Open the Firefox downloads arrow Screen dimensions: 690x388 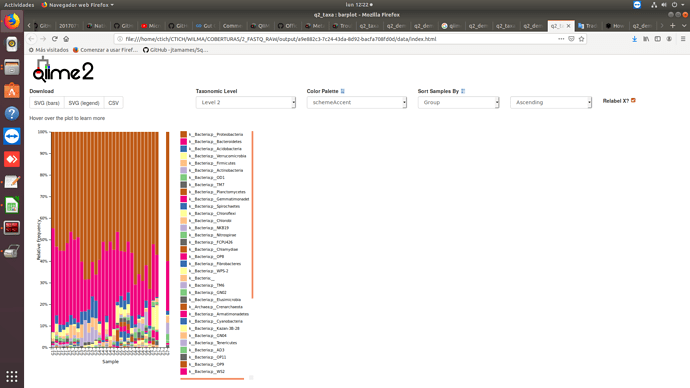coord(634,39)
